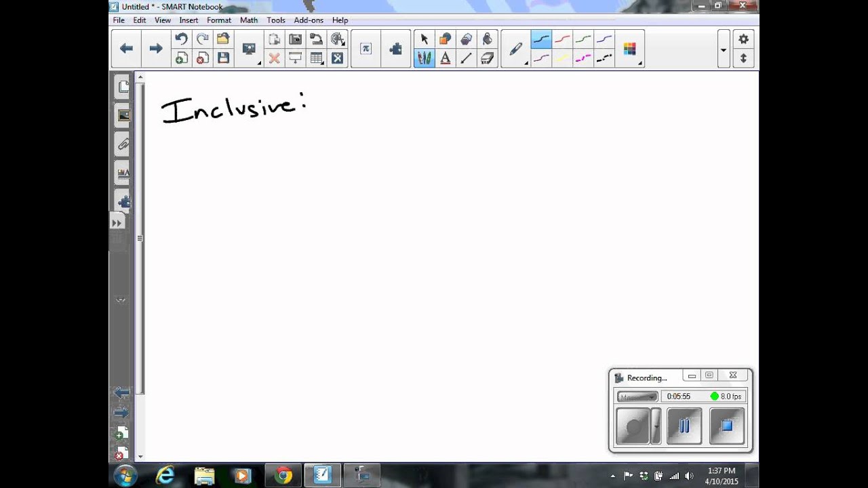The image size is (868, 488).
Task: Open the Help menu
Action: (340, 20)
